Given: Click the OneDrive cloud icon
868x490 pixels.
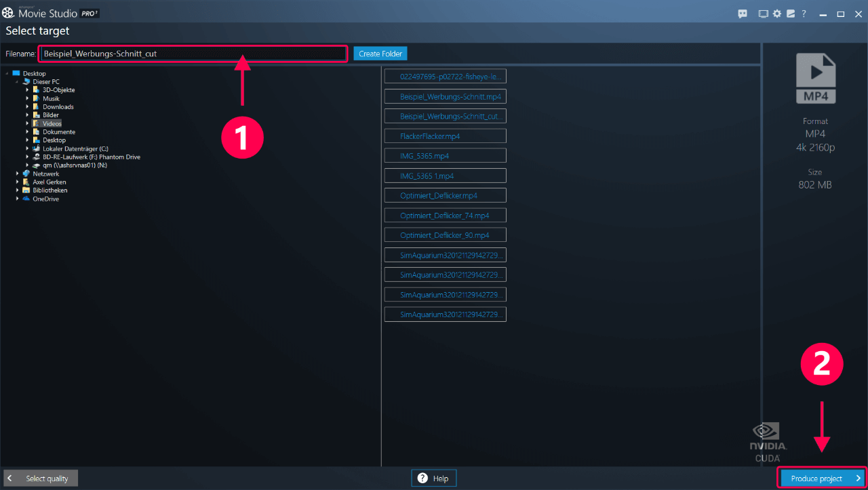Looking at the screenshot, I should 26,199.
